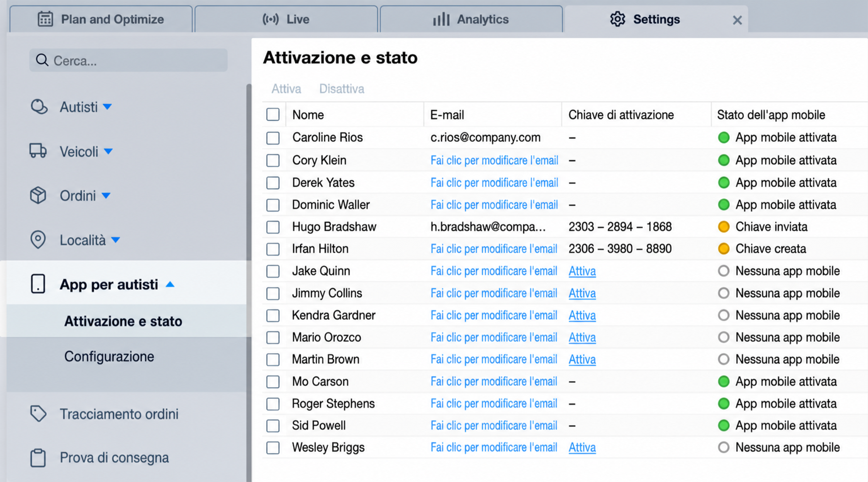The image size is (868, 482).
Task: Switch to Plan and Optimize tab
Action: [101, 19]
